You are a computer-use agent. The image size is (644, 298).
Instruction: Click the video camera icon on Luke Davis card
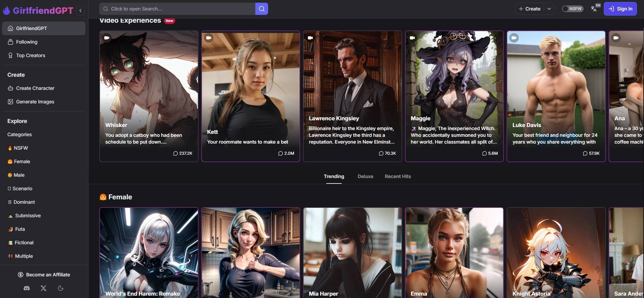pyautogui.click(x=514, y=38)
